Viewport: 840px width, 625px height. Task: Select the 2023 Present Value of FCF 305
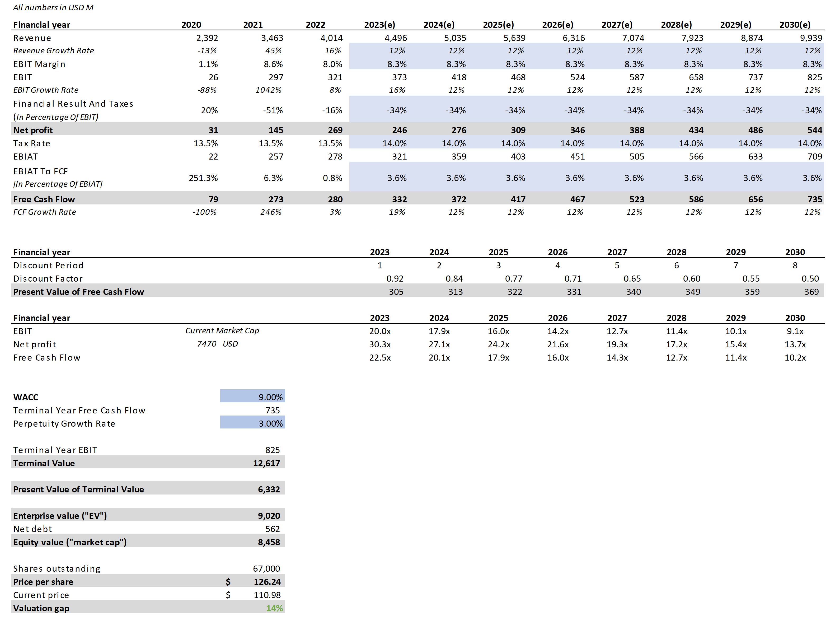point(396,292)
